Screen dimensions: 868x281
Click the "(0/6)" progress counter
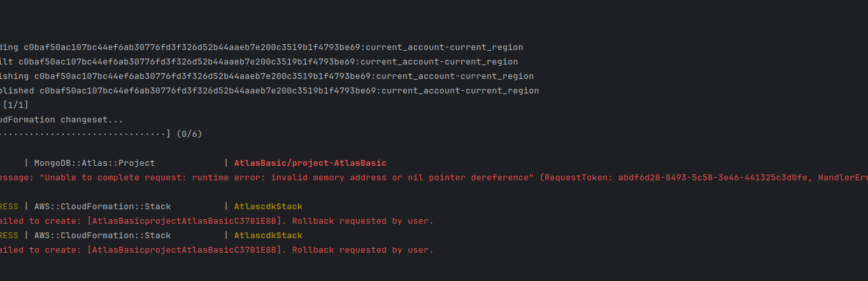189,134
